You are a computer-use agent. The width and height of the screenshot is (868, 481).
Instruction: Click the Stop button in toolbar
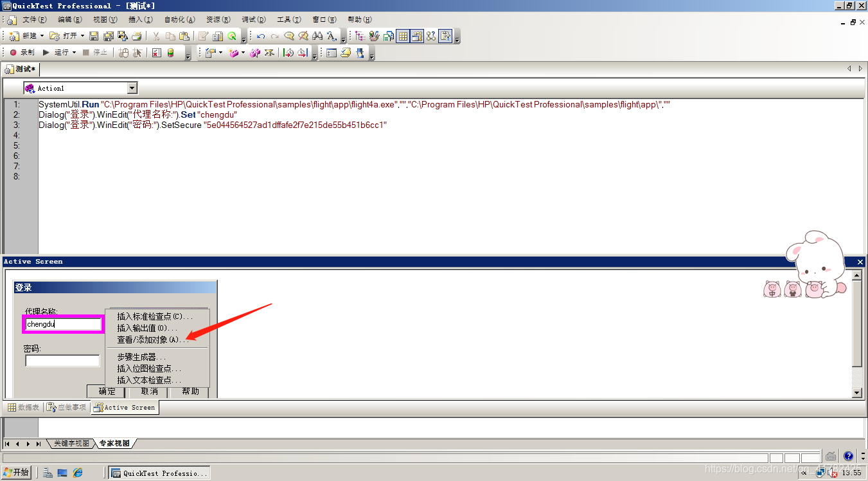95,53
